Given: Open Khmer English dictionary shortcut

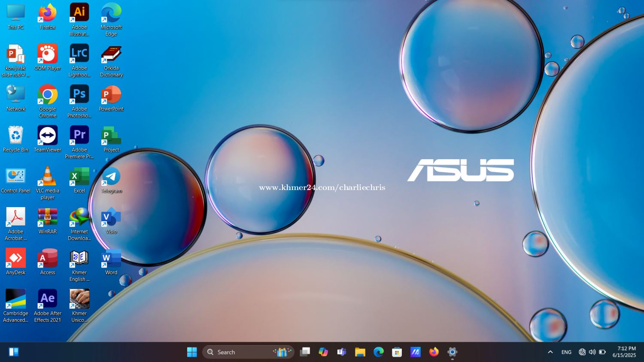Looking at the screenshot, I should [79, 265].
